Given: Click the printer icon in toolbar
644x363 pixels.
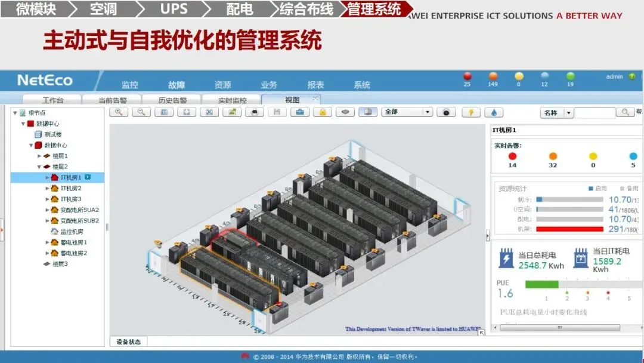Looking at the screenshot, I should (x=255, y=112).
